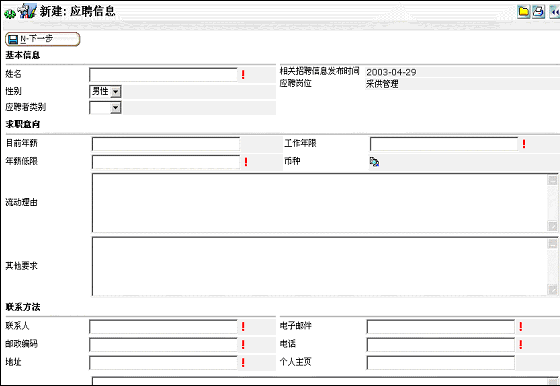The width and height of the screenshot is (560, 386).
Task: Click into the 电子邮件 field
Action: coord(441,326)
